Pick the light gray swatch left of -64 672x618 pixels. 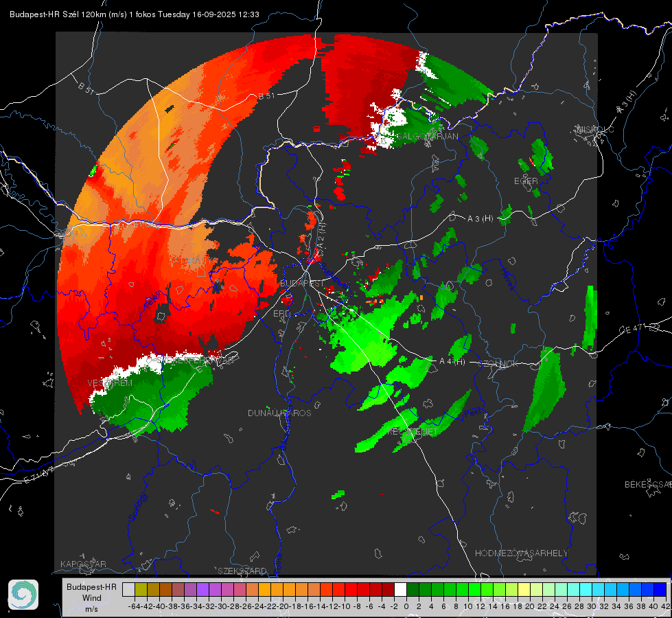[128, 590]
